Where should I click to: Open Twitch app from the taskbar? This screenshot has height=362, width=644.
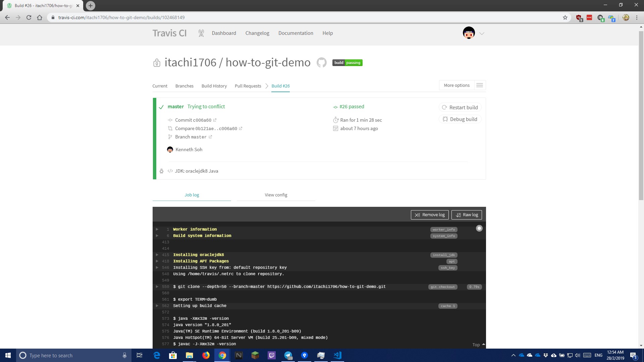(x=272, y=355)
